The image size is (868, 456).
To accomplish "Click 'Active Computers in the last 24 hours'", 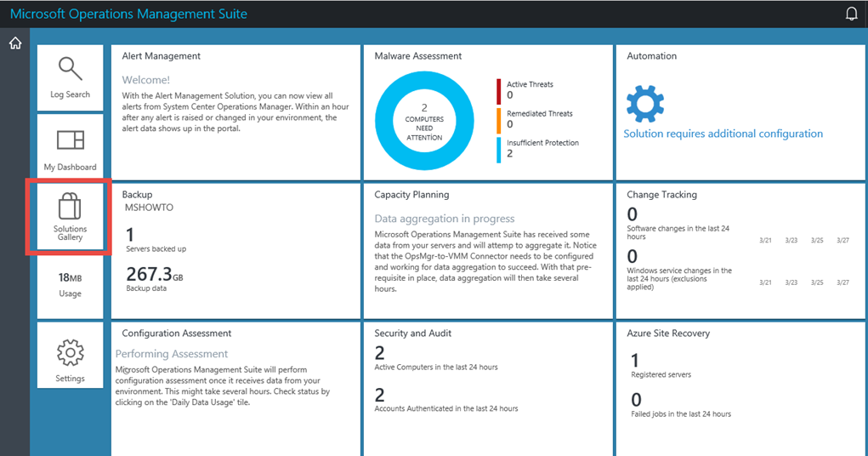I will click(436, 367).
